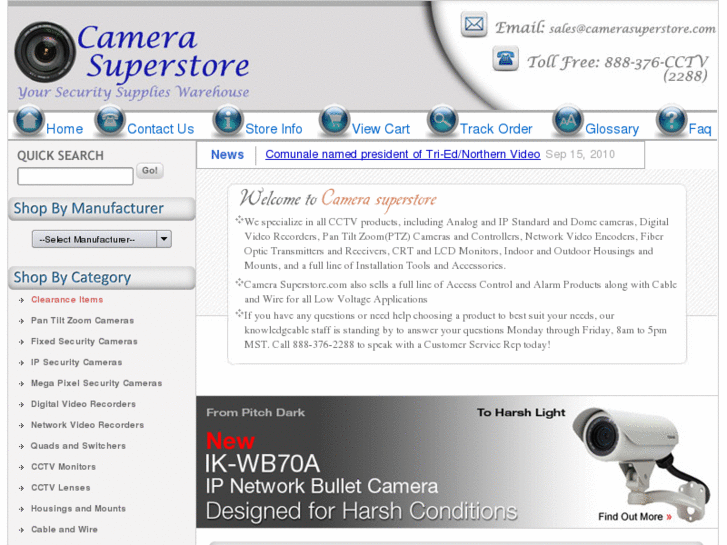Click the View Cart shopping cart icon
This screenshot has height=545, width=727.
[x=334, y=121]
